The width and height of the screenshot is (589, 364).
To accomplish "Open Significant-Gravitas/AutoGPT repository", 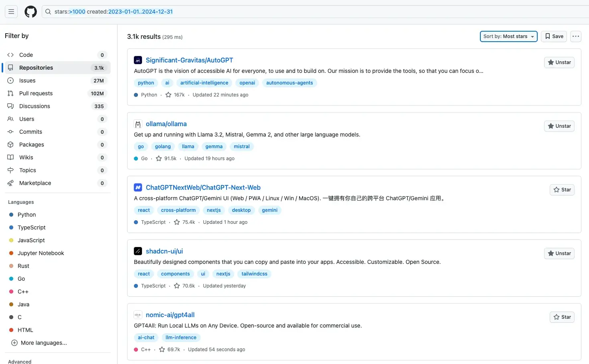I will point(189,60).
